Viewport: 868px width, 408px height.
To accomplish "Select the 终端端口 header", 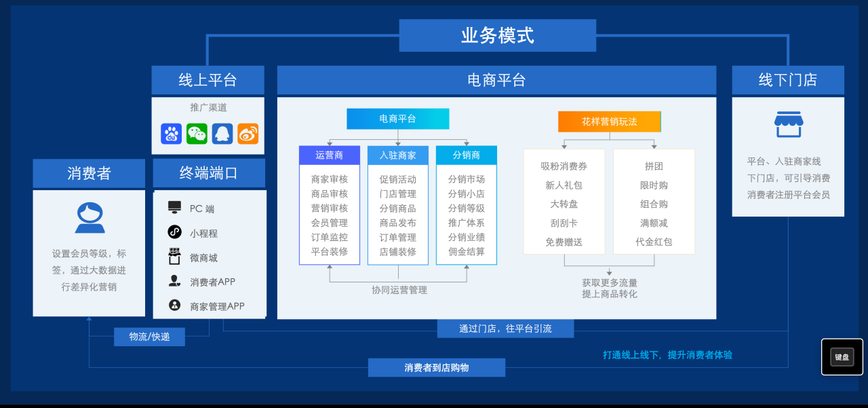I will pos(209,173).
